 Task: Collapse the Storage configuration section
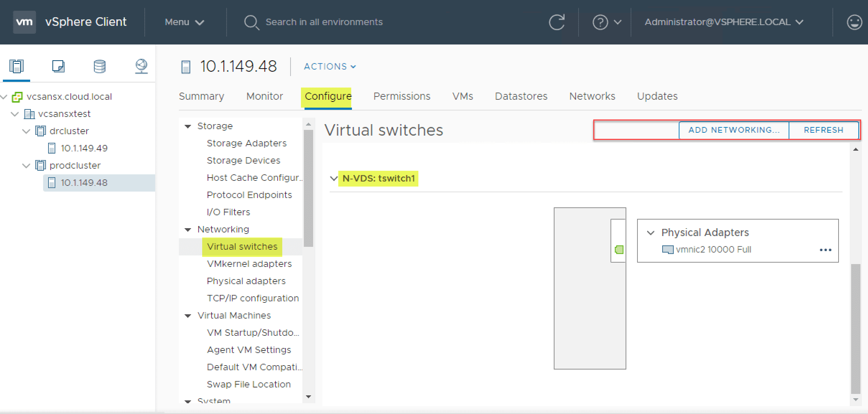pyautogui.click(x=188, y=126)
